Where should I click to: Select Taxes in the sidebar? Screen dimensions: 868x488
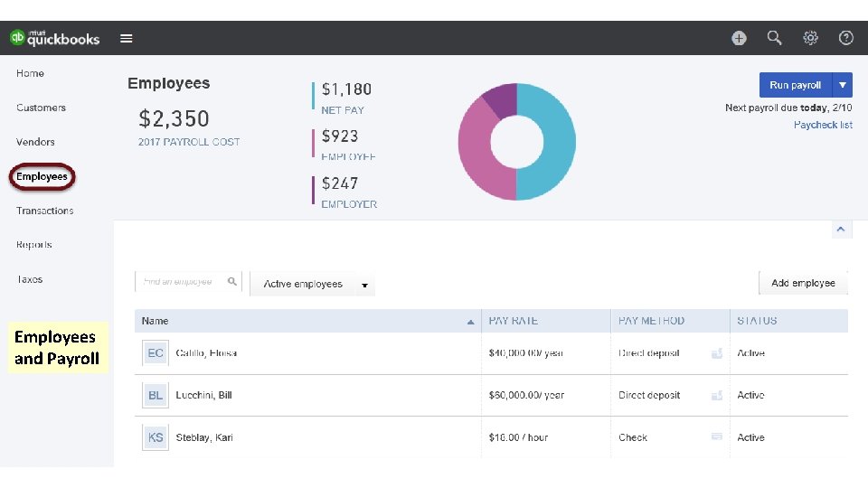(x=30, y=279)
